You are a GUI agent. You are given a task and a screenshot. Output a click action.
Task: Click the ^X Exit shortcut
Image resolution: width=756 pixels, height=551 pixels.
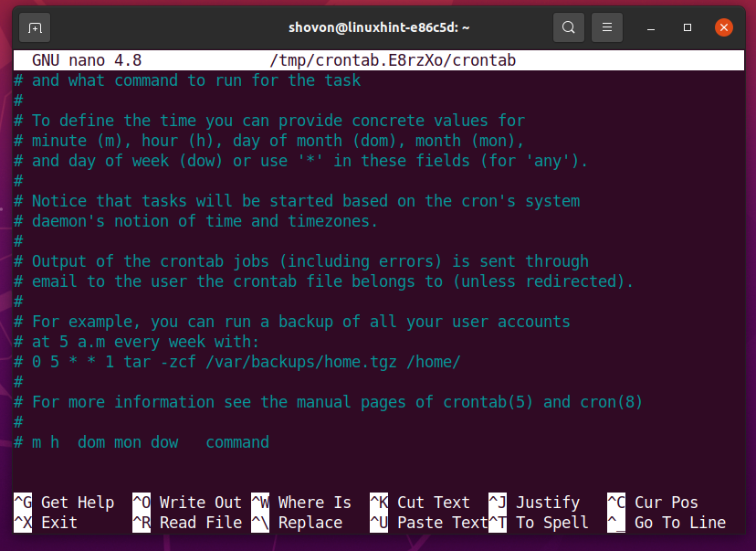coord(46,523)
